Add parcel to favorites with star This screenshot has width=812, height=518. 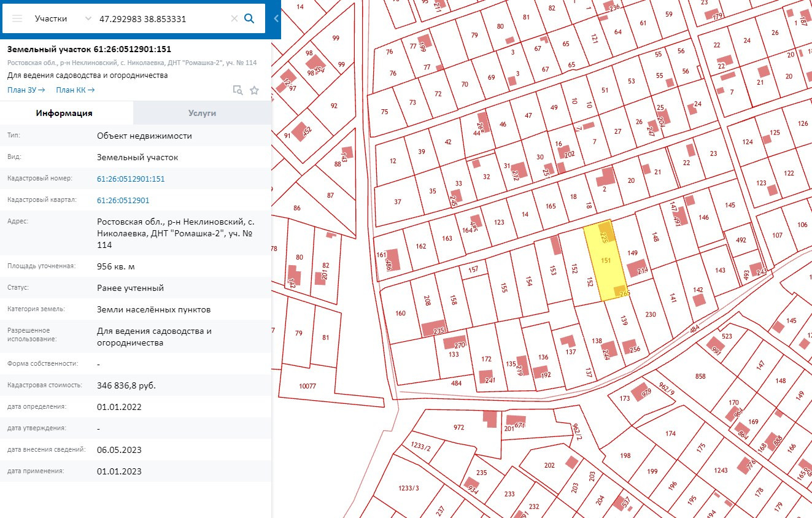(x=254, y=90)
